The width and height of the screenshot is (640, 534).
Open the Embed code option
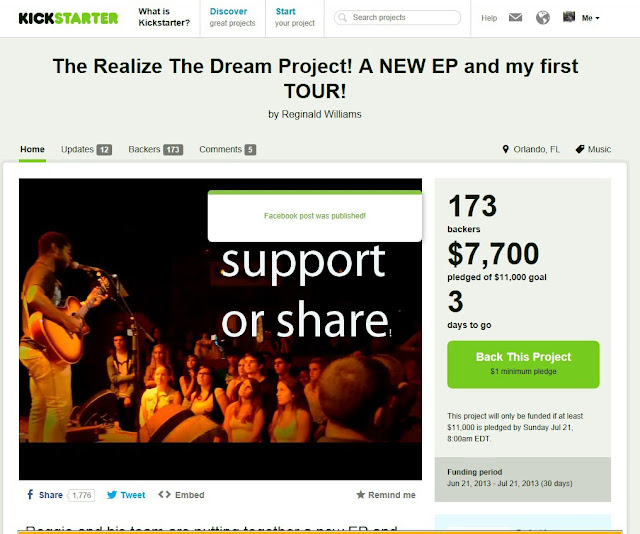pyautogui.click(x=181, y=495)
